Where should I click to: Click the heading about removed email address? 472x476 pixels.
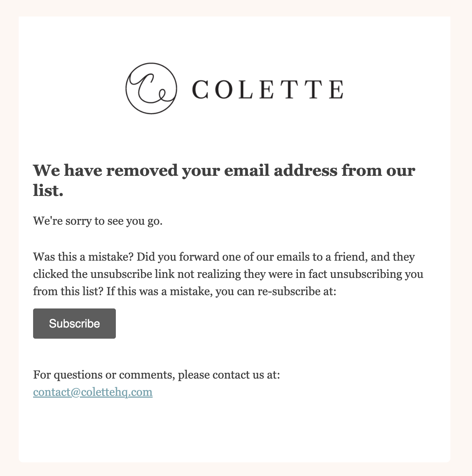tap(224, 180)
